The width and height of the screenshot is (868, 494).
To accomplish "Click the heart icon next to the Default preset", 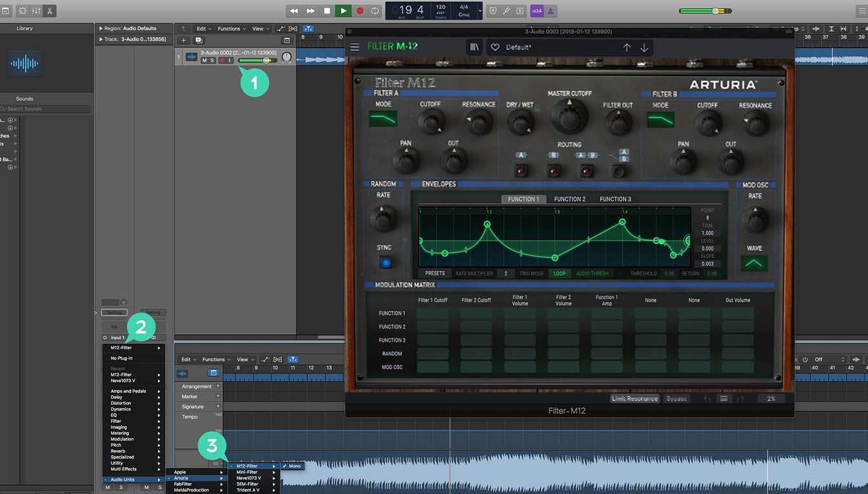I will pos(495,47).
